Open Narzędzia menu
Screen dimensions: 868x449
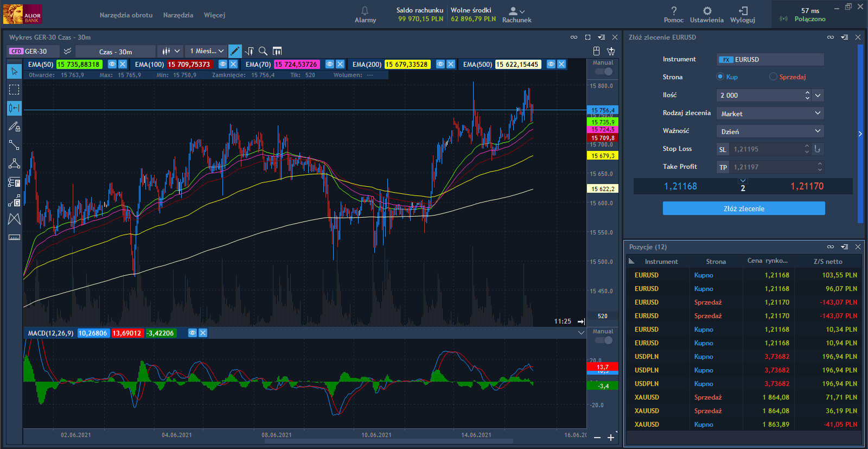(x=178, y=15)
